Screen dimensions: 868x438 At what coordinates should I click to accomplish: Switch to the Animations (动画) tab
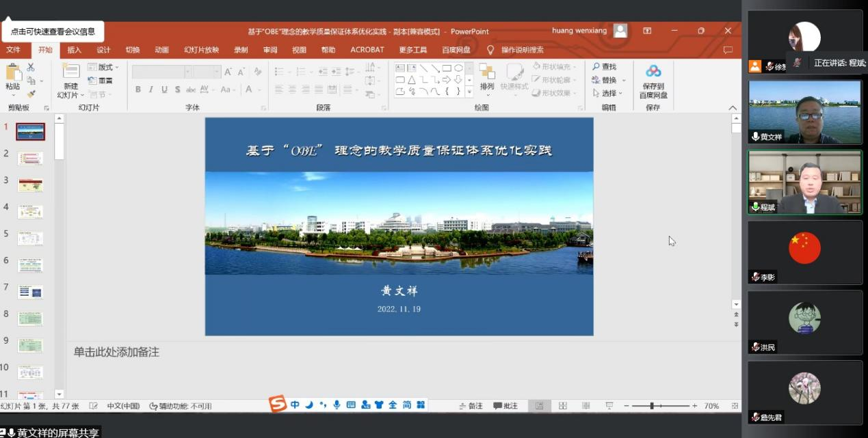click(x=161, y=50)
